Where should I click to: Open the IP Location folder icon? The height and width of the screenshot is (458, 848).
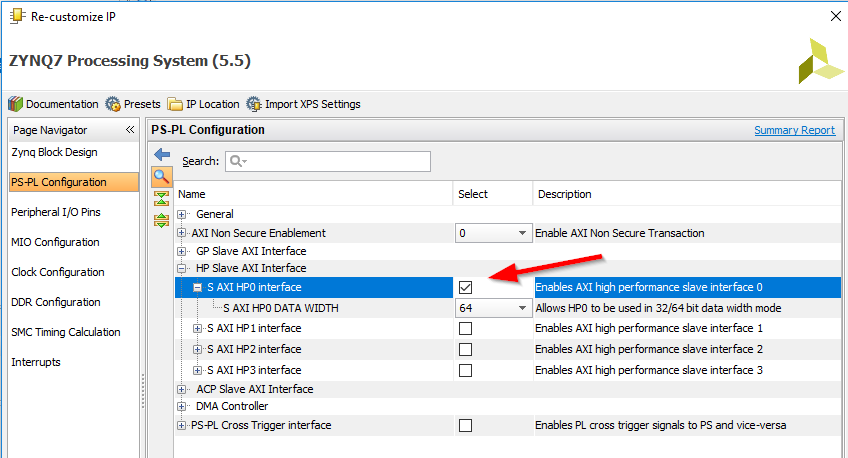pos(175,104)
